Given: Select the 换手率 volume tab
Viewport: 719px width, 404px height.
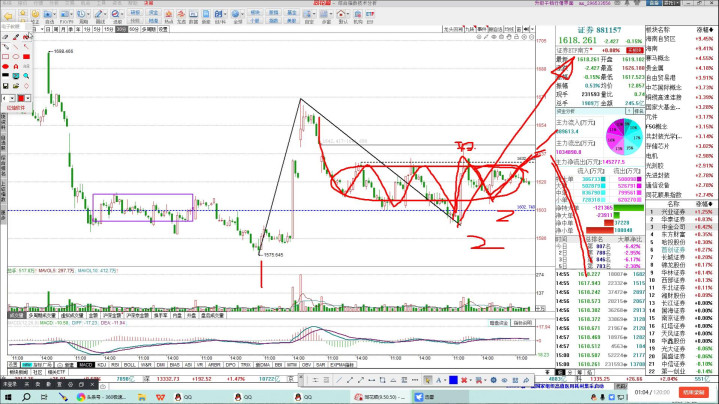Looking at the screenshot, I should pyautogui.click(x=160, y=315).
